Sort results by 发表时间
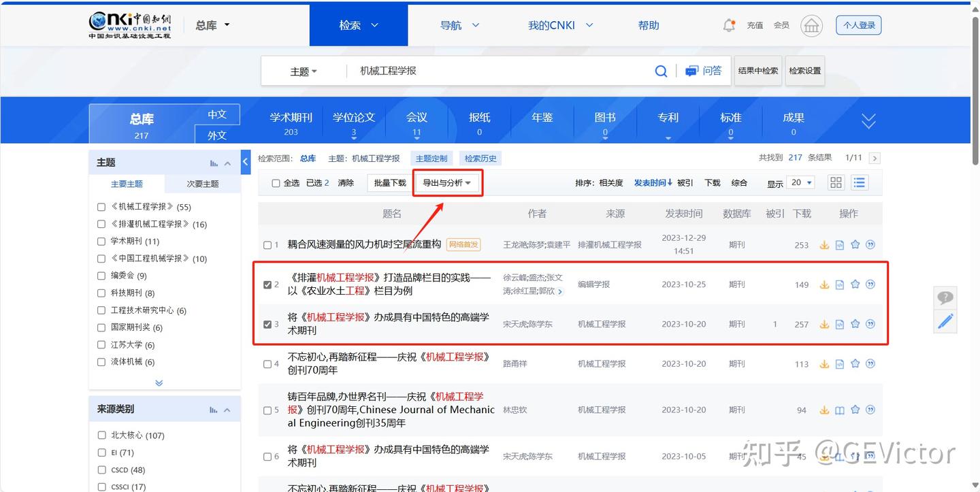This screenshot has height=492, width=980. click(653, 183)
